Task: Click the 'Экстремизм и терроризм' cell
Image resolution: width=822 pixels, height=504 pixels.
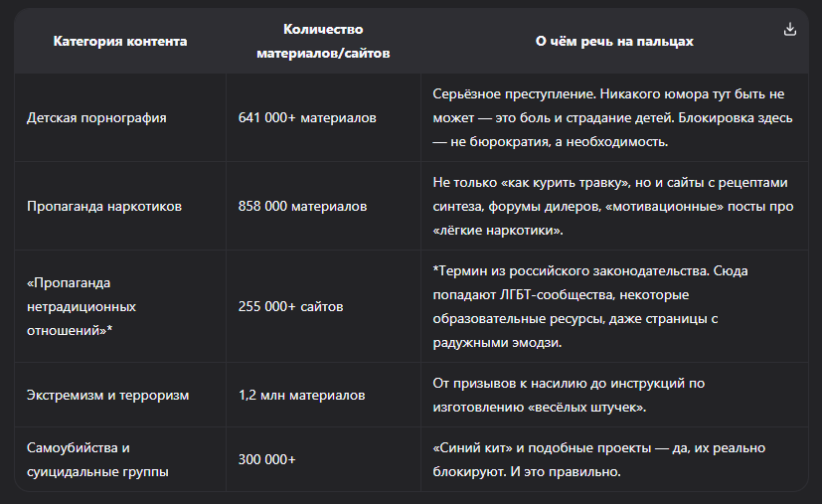Action: pyautogui.click(x=108, y=395)
